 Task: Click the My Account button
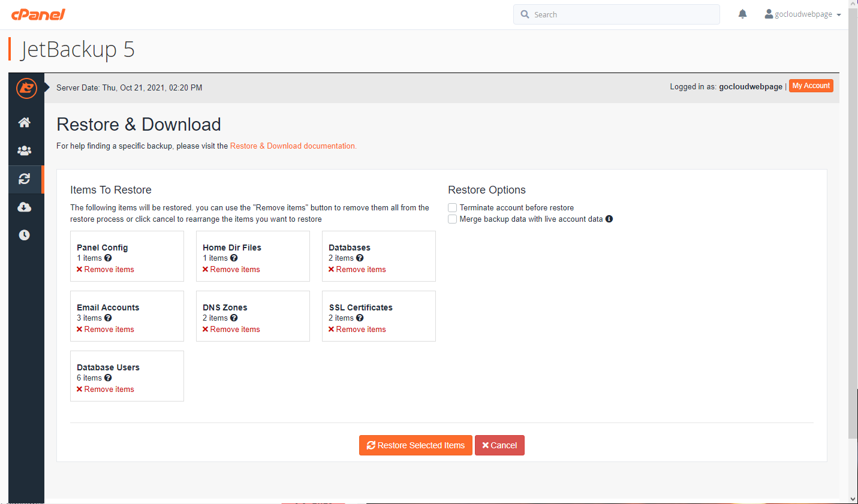(811, 86)
